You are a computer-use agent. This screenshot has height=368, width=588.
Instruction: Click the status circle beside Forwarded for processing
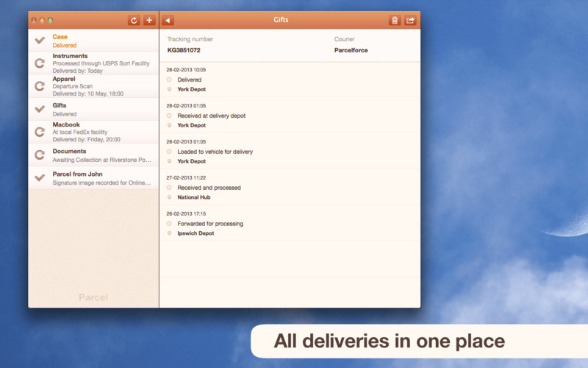pyautogui.click(x=169, y=224)
